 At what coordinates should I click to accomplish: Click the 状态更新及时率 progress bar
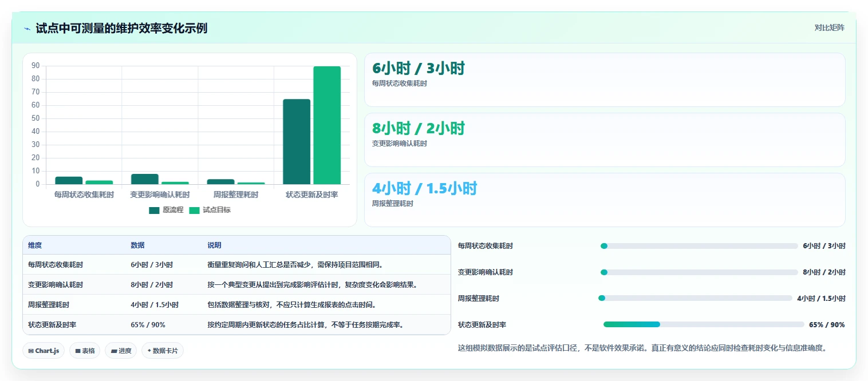click(704, 324)
